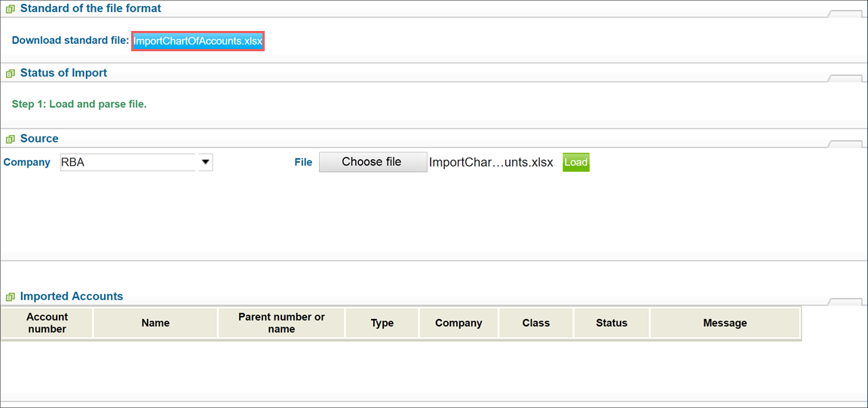Sort by the Account number column header
The height and width of the screenshot is (408, 868).
coord(47,324)
